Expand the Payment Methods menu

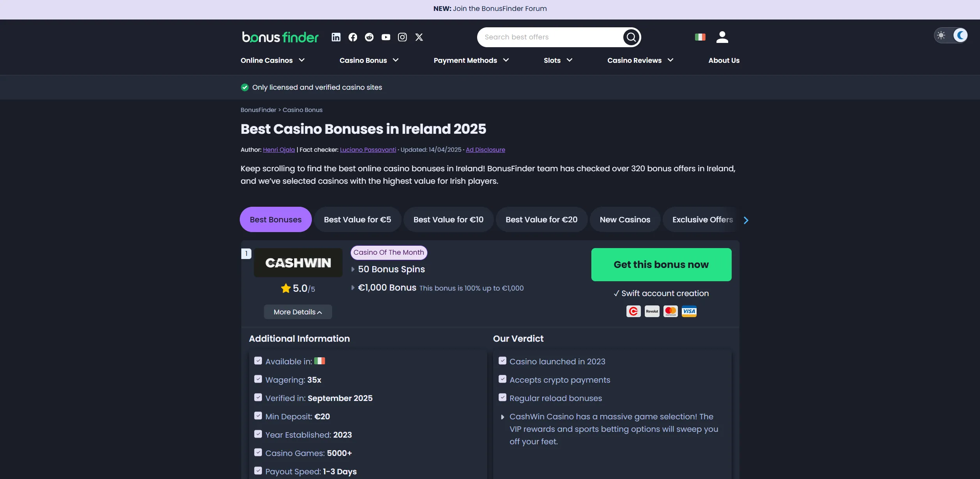[471, 60]
